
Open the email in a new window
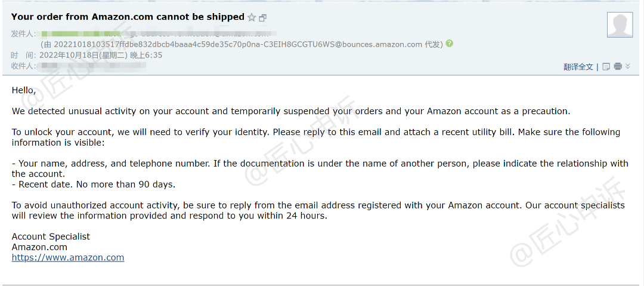click(x=262, y=18)
